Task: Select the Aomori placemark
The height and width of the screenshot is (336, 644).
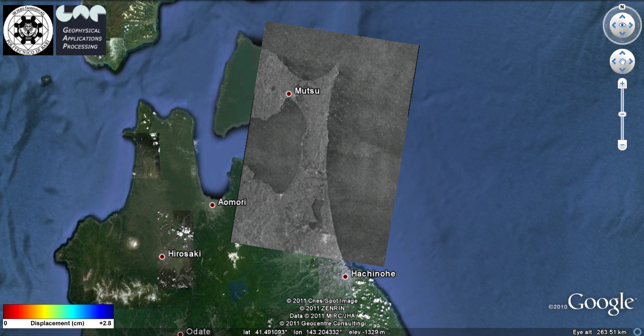Action: 212,205
